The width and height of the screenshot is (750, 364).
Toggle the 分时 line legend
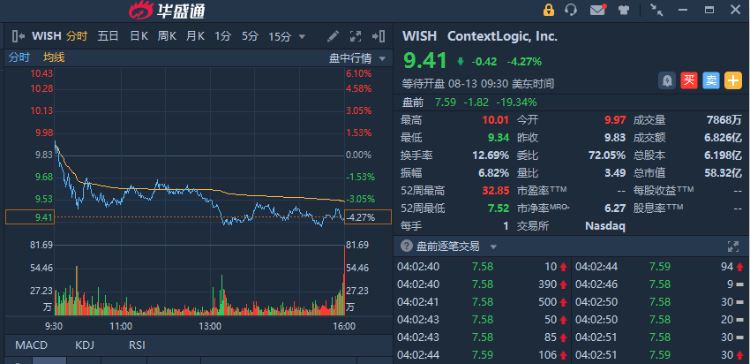pos(19,58)
